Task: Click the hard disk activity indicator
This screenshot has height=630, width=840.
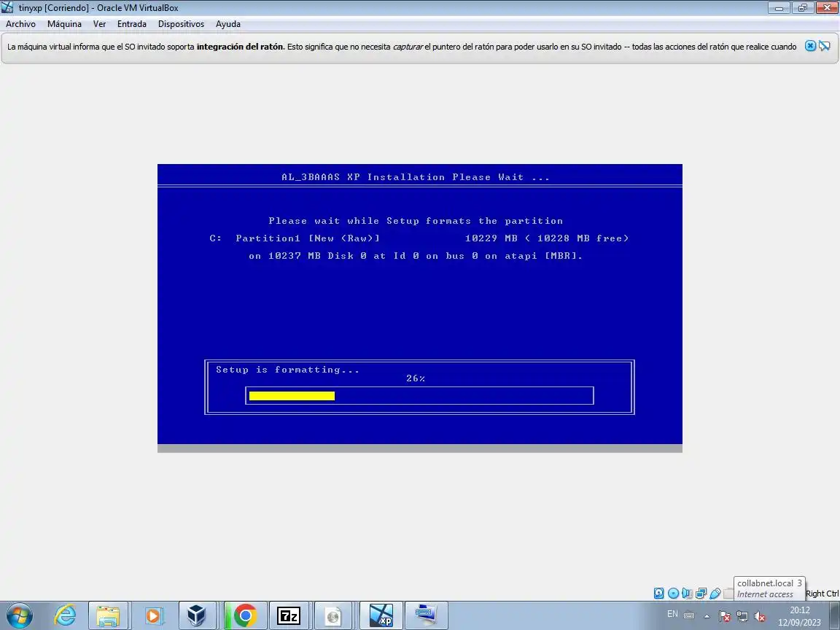Action: pos(659,593)
